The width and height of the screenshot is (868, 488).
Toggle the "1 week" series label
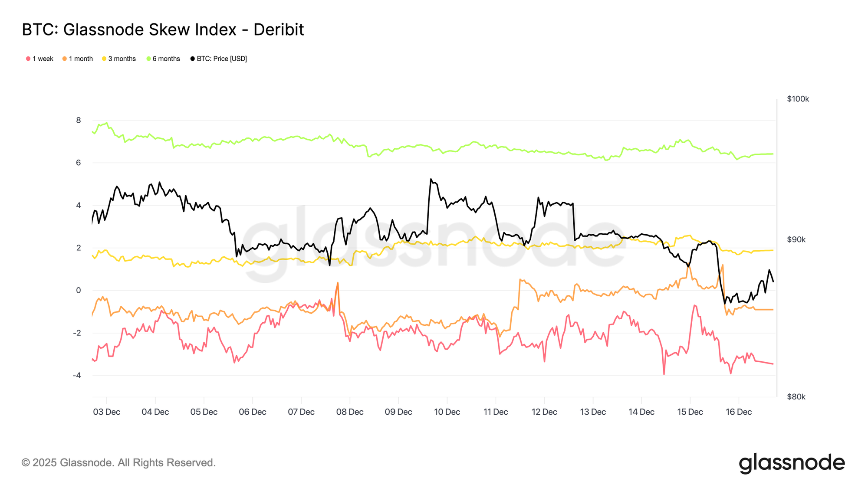tap(43, 59)
